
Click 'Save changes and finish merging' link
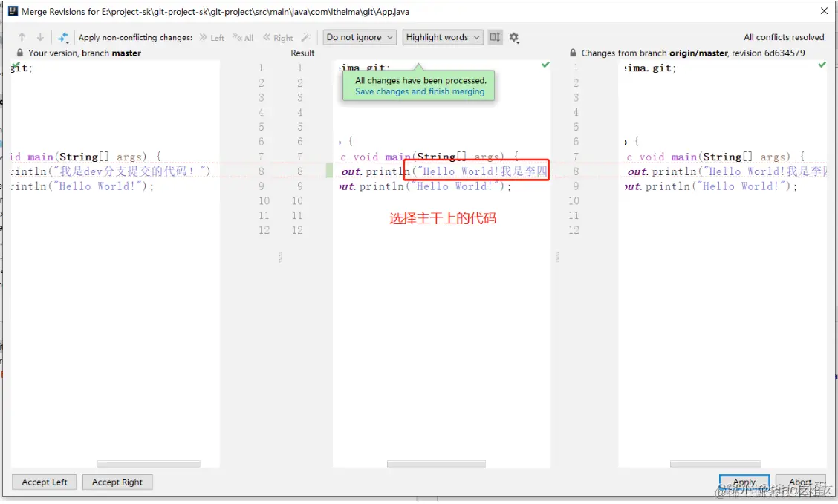tap(420, 91)
